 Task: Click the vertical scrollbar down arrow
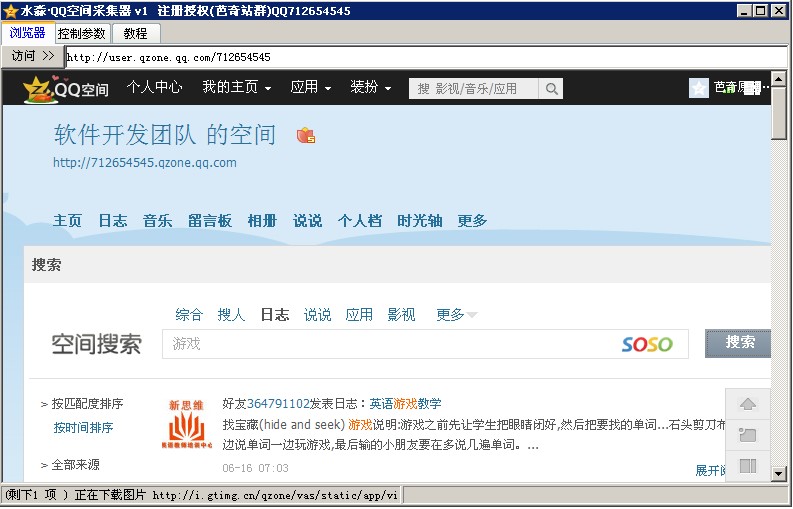tap(779, 474)
